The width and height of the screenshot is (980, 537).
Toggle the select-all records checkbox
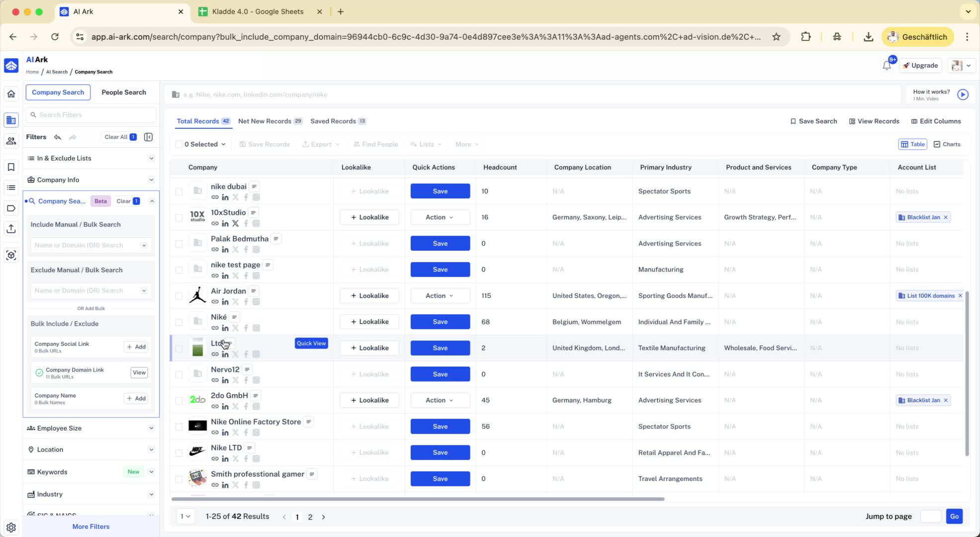point(179,144)
